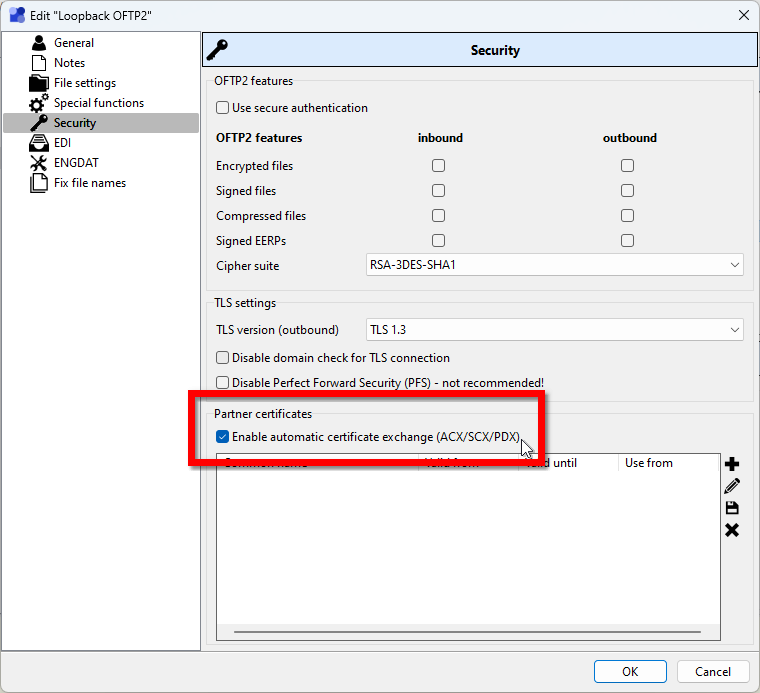Click the add certificate plus icon
This screenshot has height=693, width=760.
pyautogui.click(x=732, y=464)
